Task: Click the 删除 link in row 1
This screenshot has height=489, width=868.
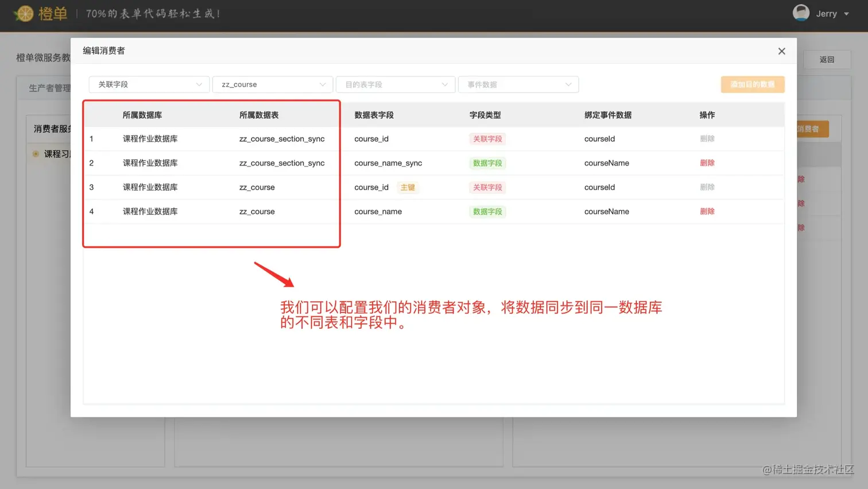Action: point(707,139)
